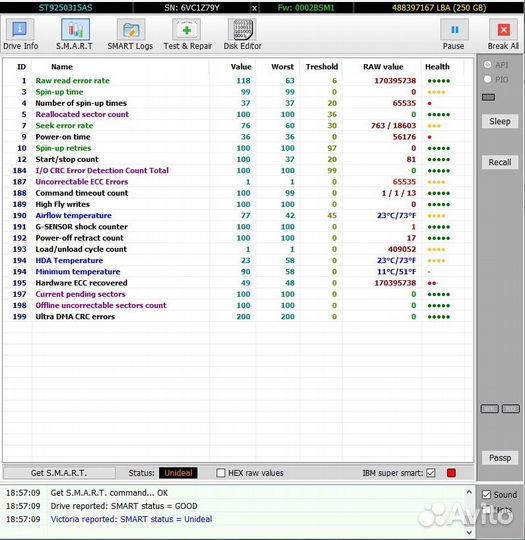The image size is (525, 540).
Task: Click the Sleep button
Action: point(500,121)
